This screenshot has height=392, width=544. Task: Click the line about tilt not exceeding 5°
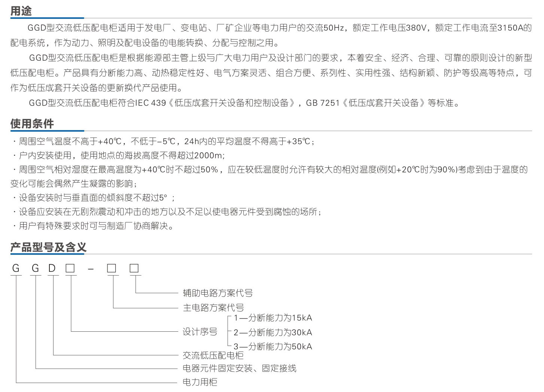(94, 198)
